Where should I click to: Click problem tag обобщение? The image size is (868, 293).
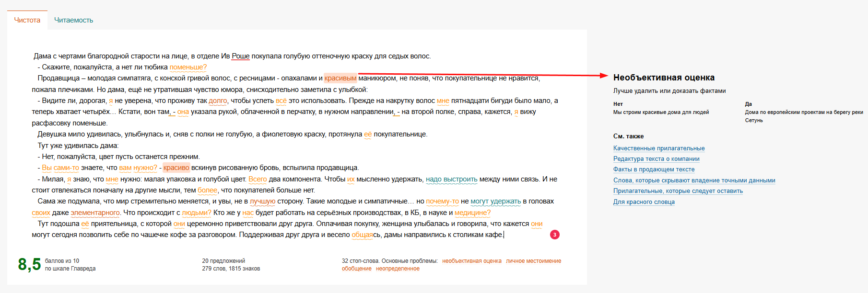coord(357,269)
